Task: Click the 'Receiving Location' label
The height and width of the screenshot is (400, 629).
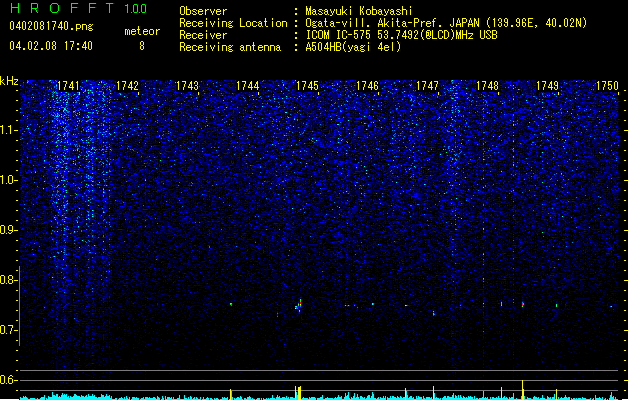Action: [x=233, y=23]
